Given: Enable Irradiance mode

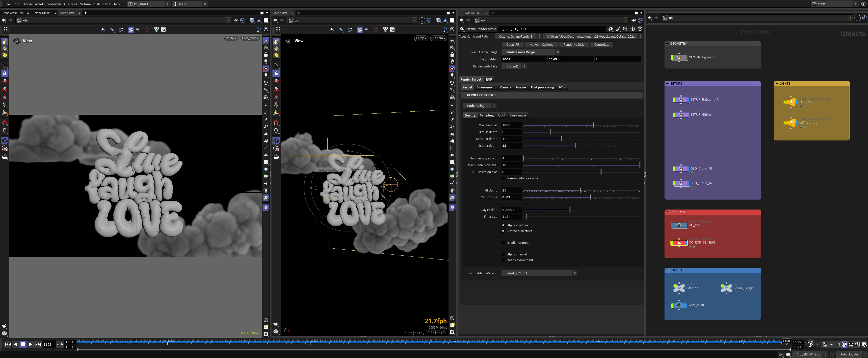Looking at the screenshot, I should [504, 243].
